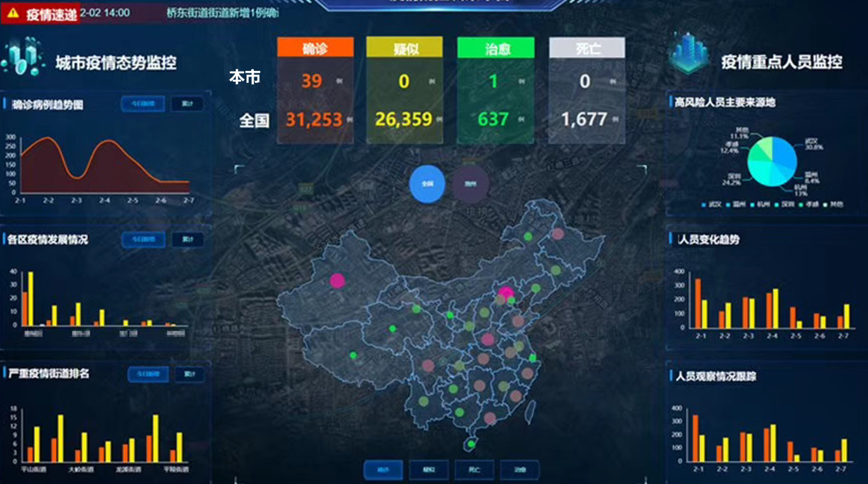The height and width of the screenshot is (484, 868).
Task: Click the orange 确诊 statistics card header
Action: point(314,48)
